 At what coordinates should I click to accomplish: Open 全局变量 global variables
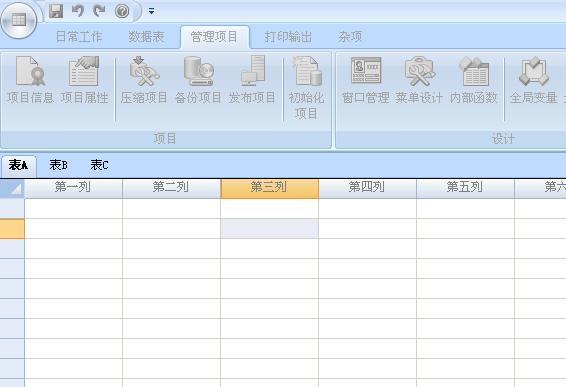click(x=533, y=80)
